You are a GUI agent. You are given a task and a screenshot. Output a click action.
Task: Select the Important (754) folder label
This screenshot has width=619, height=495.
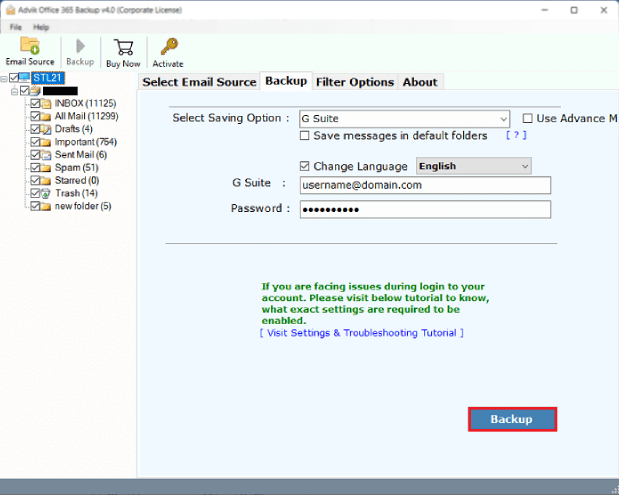point(86,142)
